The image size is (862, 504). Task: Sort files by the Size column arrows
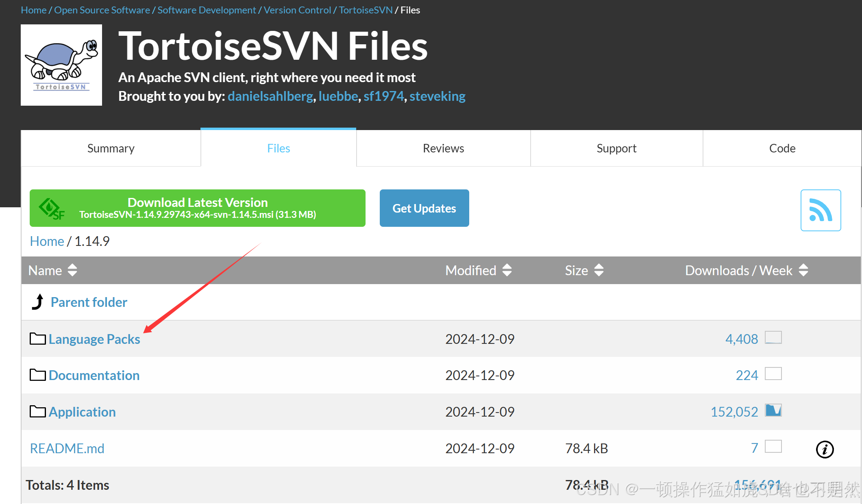point(599,270)
